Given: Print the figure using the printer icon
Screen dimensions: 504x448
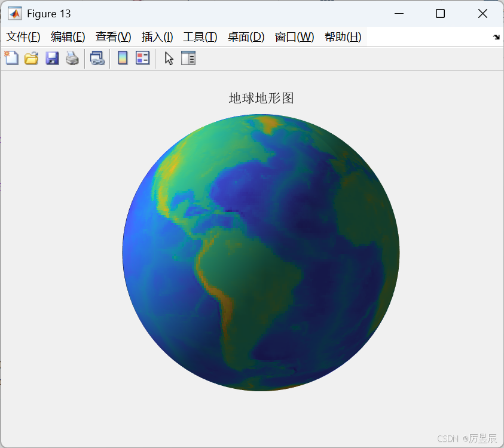Looking at the screenshot, I should tap(72, 58).
